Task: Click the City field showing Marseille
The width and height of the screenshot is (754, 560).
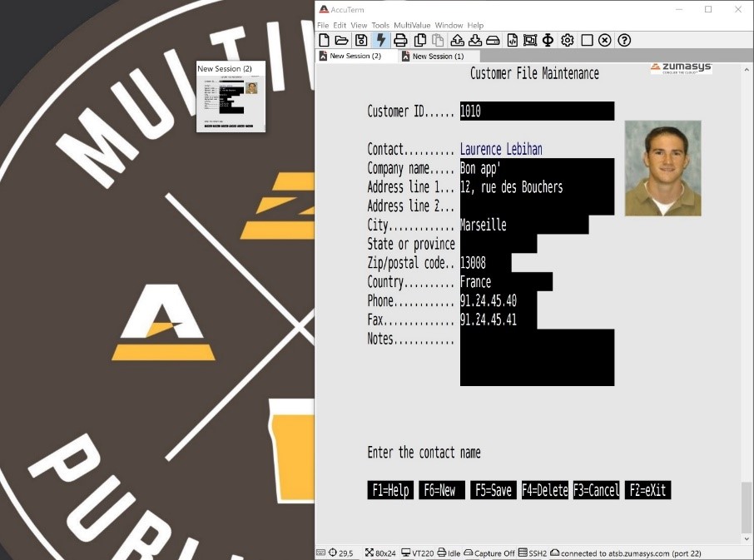Action: pos(524,225)
